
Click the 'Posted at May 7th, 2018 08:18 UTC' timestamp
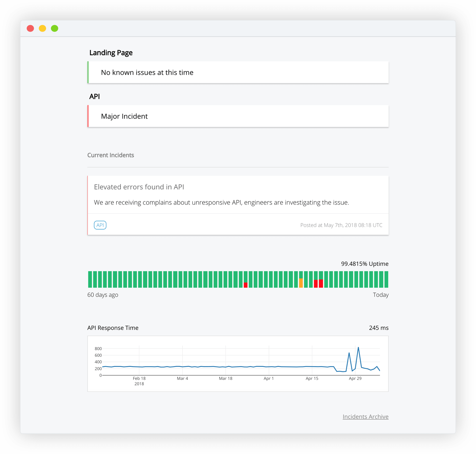click(x=341, y=225)
